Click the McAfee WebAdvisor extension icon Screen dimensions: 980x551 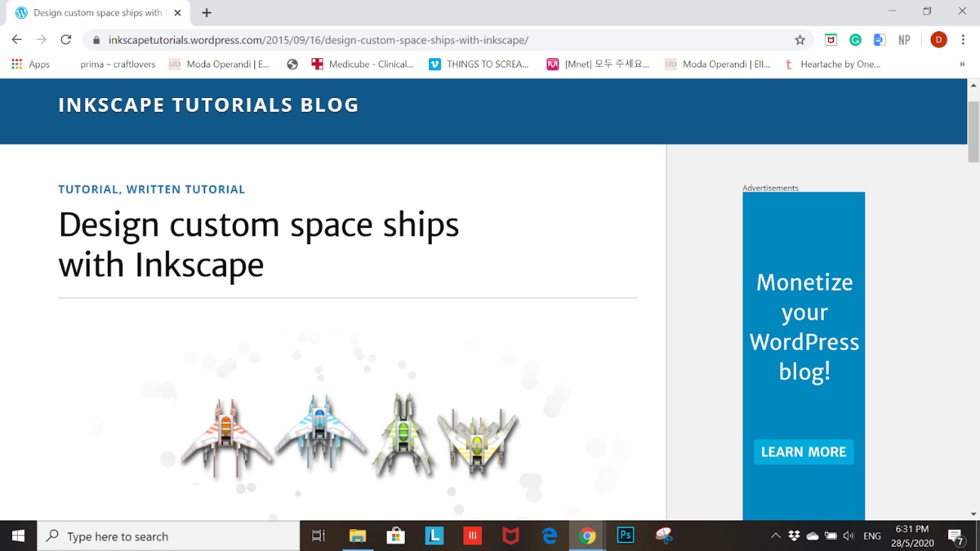coord(830,40)
